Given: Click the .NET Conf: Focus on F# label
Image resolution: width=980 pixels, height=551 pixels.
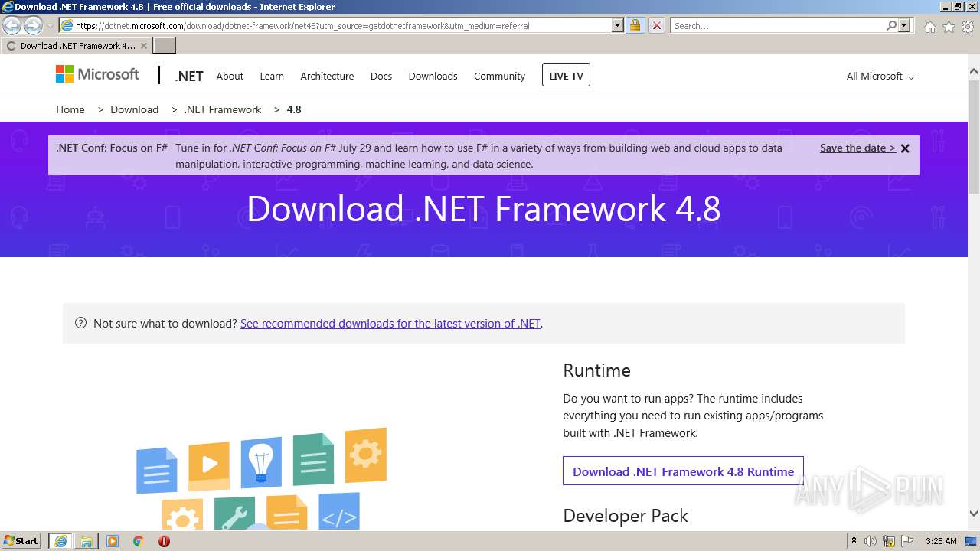Looking at the screenshot, I should tap(112, 148).
